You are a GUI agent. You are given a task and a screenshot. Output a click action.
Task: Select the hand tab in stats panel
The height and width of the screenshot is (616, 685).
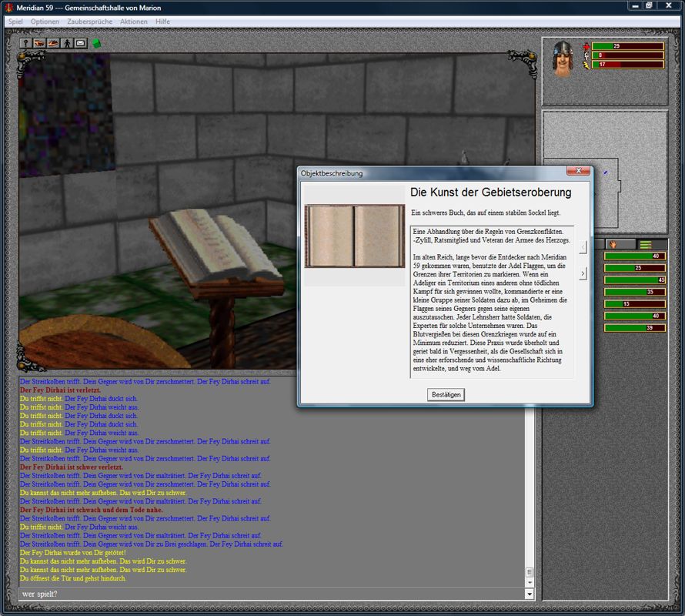pyautogui.click(x=620, y=244)
